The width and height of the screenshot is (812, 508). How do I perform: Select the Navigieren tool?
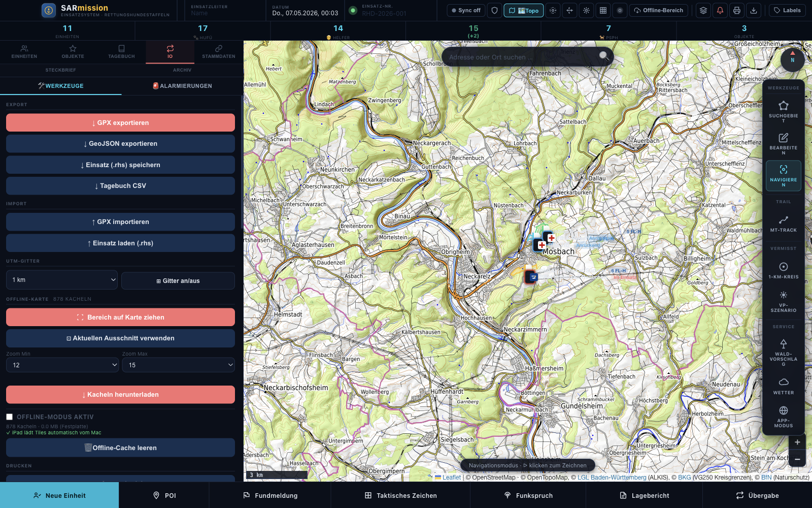(783, 176)
